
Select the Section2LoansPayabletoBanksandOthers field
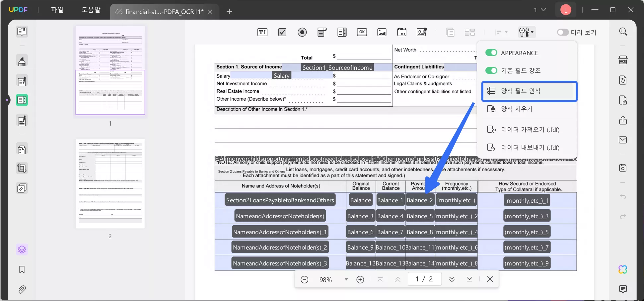click(x=280, y=200)
